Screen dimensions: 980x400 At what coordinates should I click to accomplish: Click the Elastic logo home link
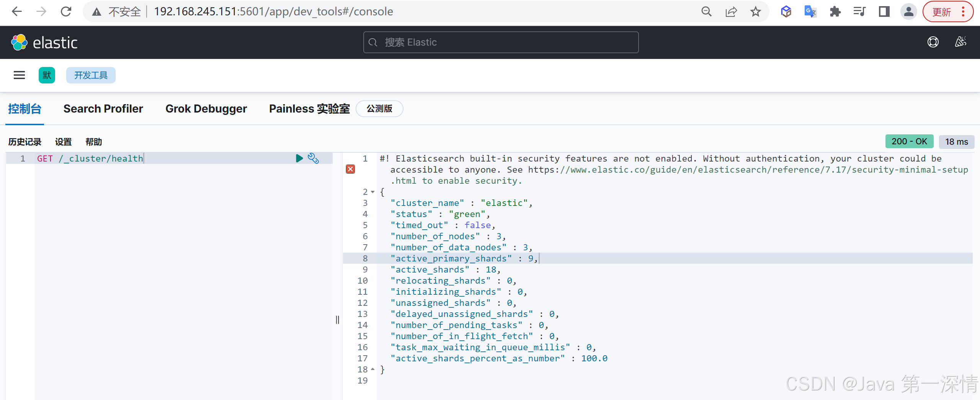point(44,42)
